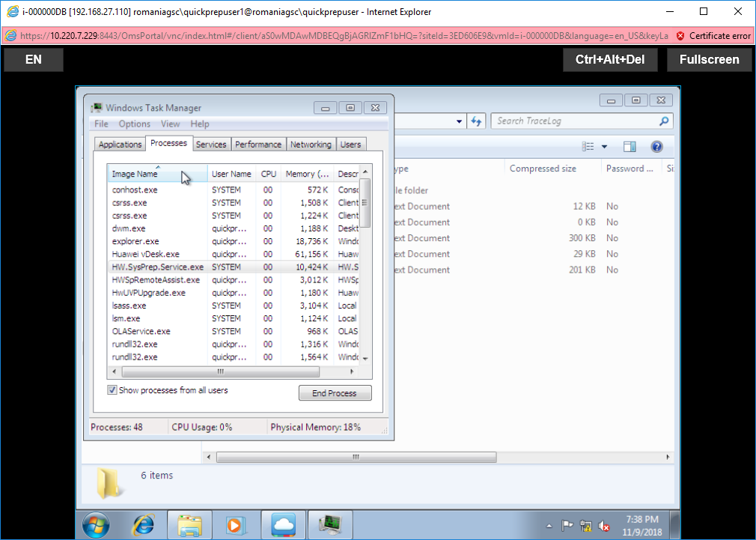Click Search TraceLog input field

pyautogui.click(x=574, y=121)
